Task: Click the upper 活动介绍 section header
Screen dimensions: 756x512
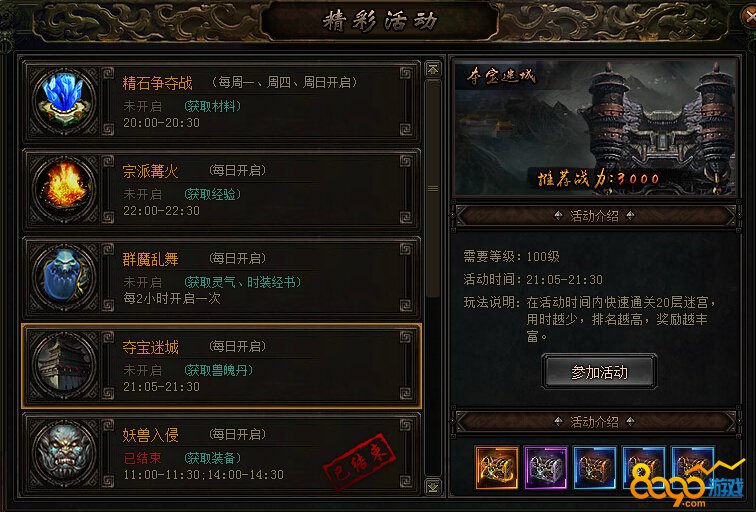Action: [x=595, y=216]
